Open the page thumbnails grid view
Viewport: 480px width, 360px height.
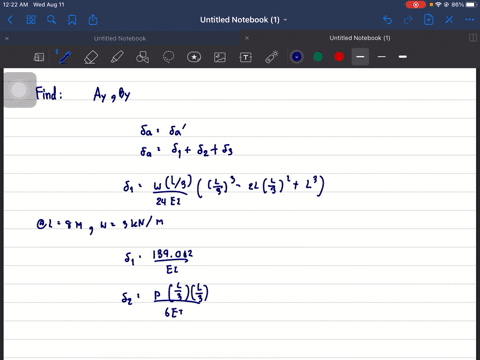pyautogui.click(x=31, y=20)
